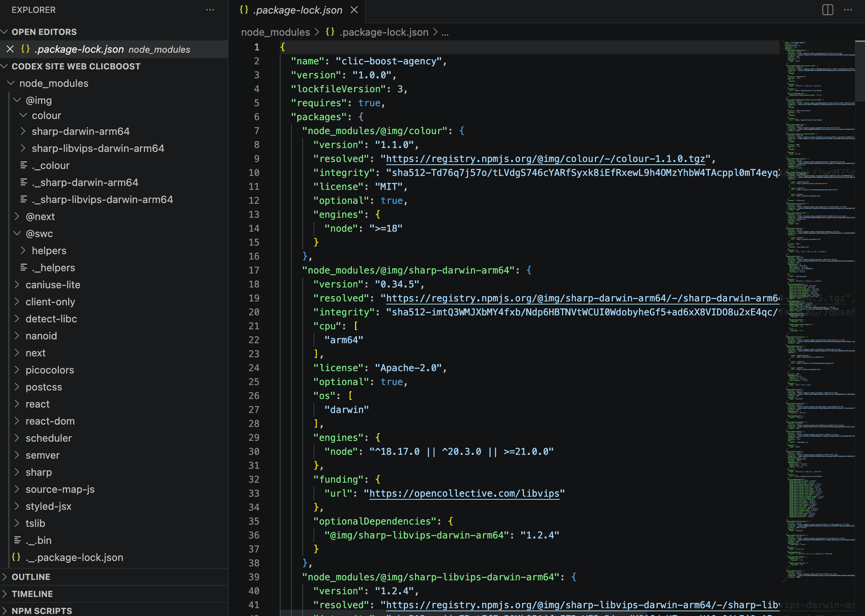
Task: Click the "Apache-2.0" license value
Action: (x=408, y=368)
